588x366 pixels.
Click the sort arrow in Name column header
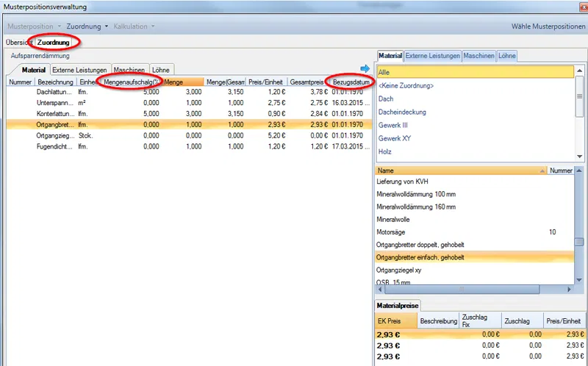pos(542,171)
